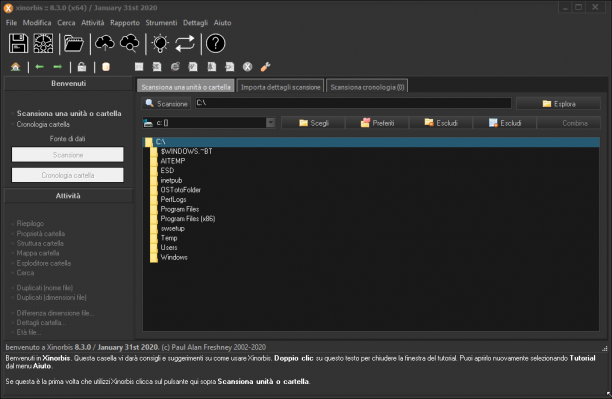Click the white Scansione data source button
The height and width of the screenshot is (399, 612).
pyautogui.click(x=68, y=155)
